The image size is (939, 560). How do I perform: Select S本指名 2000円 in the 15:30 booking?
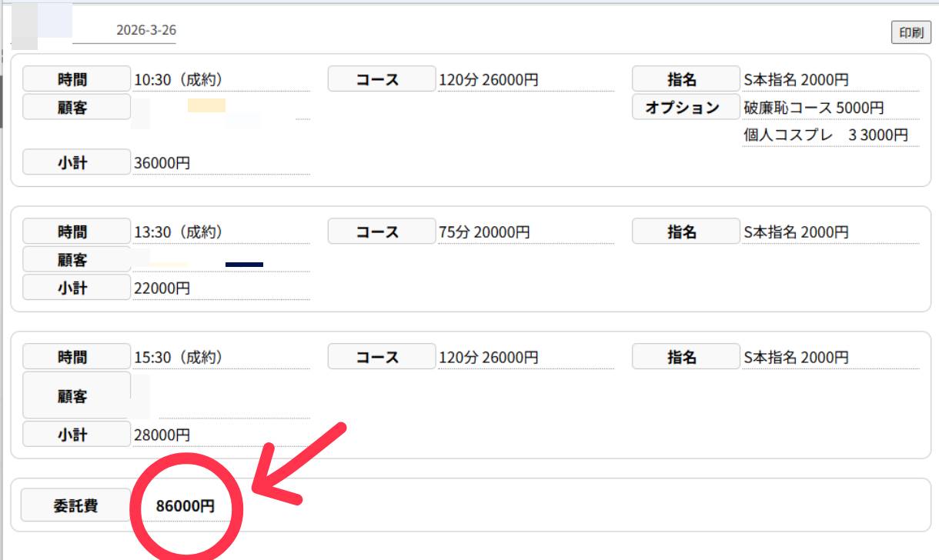pos(796,358)
